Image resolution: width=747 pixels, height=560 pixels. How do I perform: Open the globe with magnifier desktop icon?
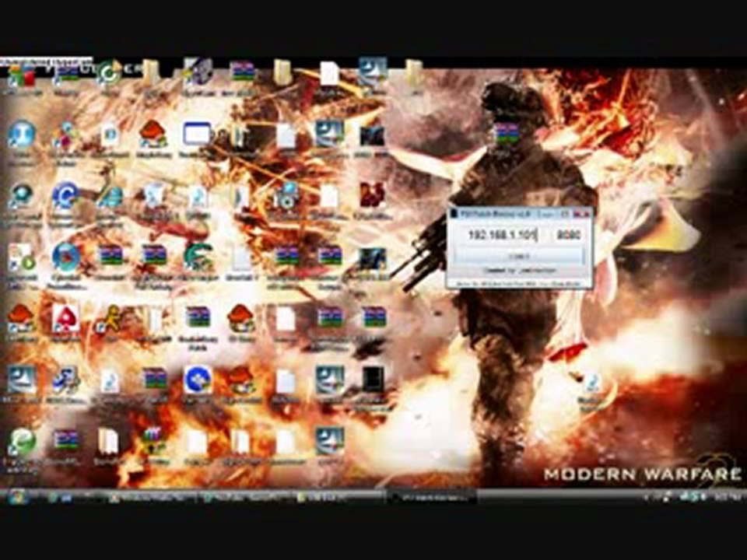pos(21,196)
